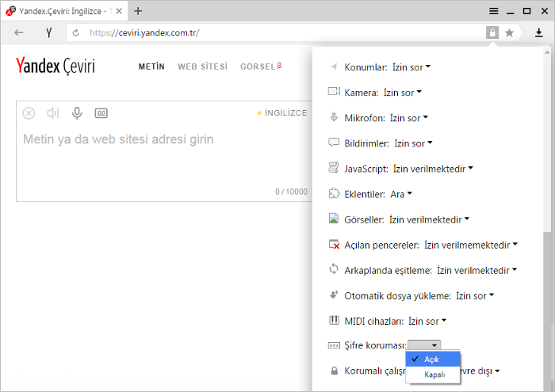Start voice input with microphone icon

click(x=77, y=113)
